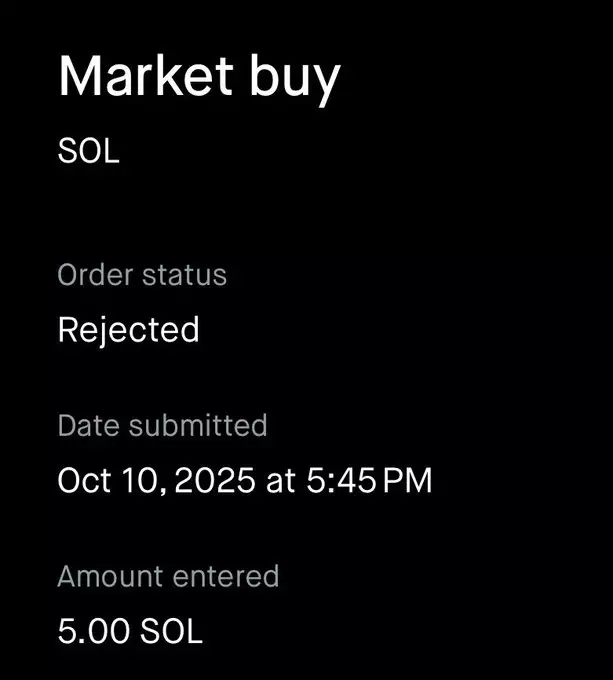Click the word status in Order status
The height and width of the screenshot is (680, 613).
coord(184,275)
